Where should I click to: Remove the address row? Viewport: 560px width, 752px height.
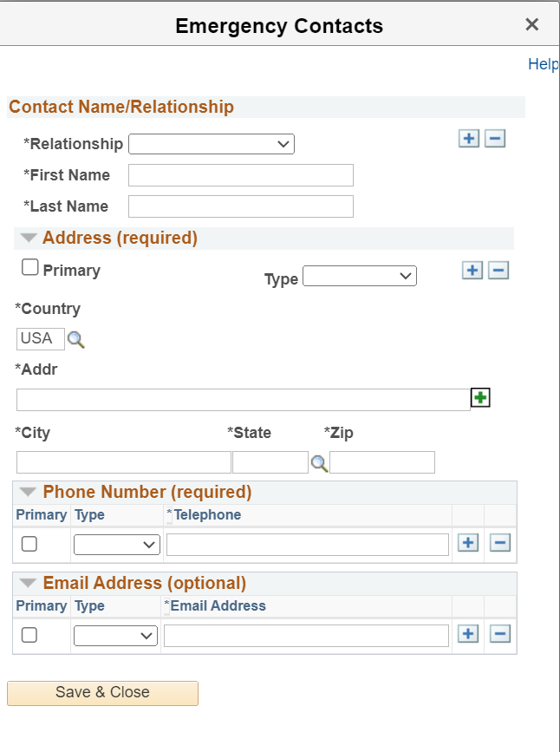click(x=498, y=271)
